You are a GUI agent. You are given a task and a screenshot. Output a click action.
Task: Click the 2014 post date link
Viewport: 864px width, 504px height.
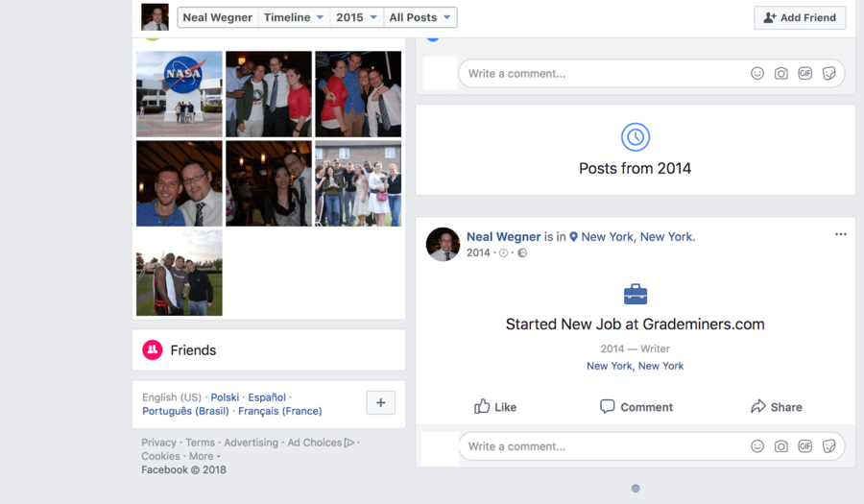pyautogui.click(x=478, y=252)
